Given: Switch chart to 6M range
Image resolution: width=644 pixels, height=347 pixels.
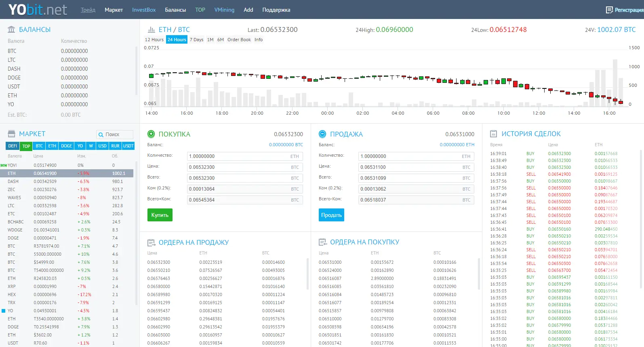Looking at the screenshot, I should click(221, 40).
